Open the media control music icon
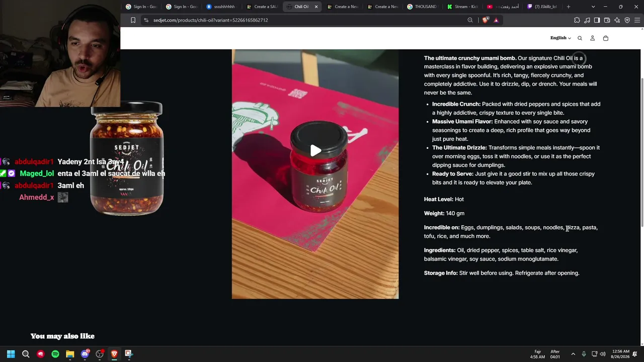Screen dimensions: 644x362 (x=587, y=20)
